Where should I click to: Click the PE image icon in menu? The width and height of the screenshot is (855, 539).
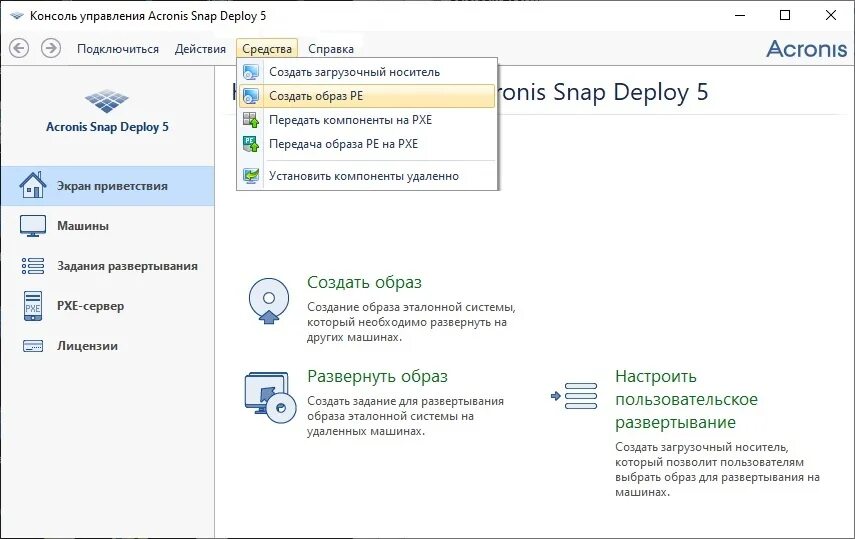click(x=251, y=96)
